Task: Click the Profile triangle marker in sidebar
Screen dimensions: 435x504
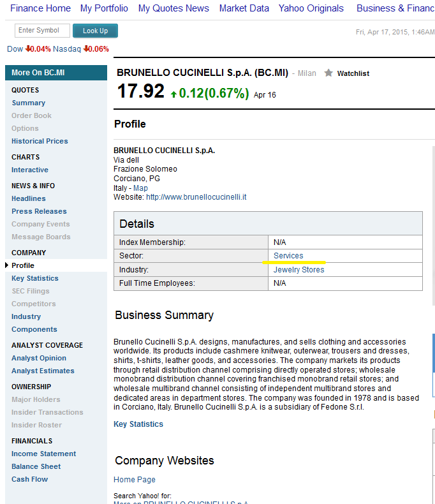Action: (x=7, y=265)
